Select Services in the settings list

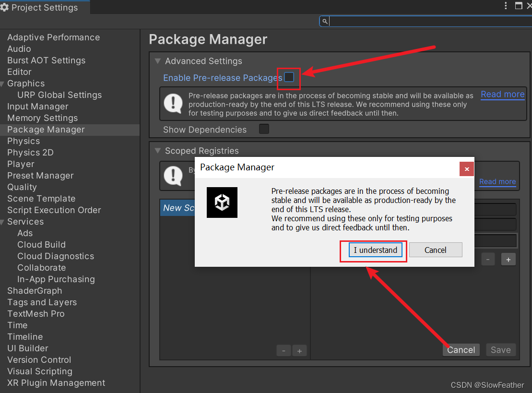(25, 222)
